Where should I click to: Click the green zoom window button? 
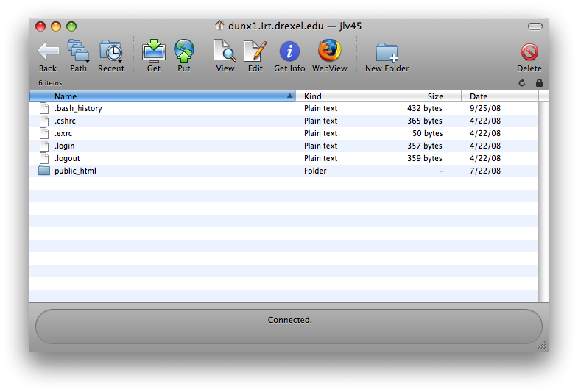point(71,26)
